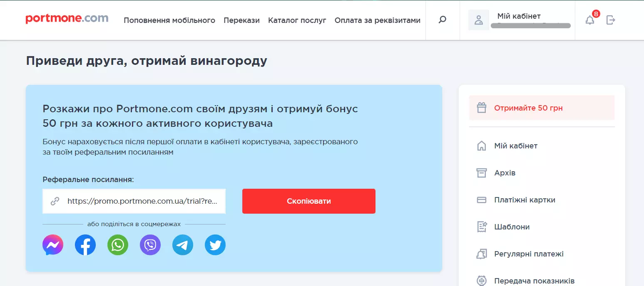Select the Архів sidebar icon
This screenshot has width=644, height=286.
tap(482, 173)
